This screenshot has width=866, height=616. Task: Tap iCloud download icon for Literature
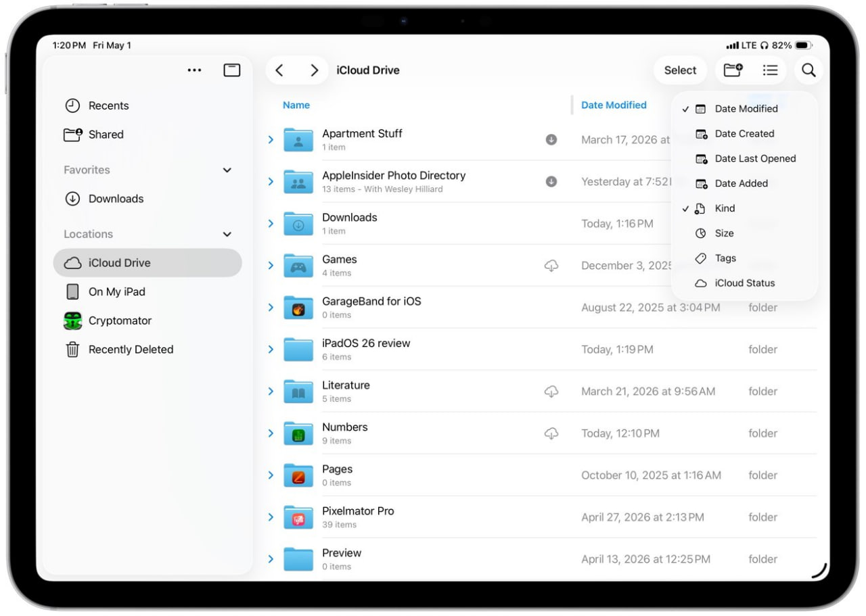pyautogui.click(x=551, y=392)
